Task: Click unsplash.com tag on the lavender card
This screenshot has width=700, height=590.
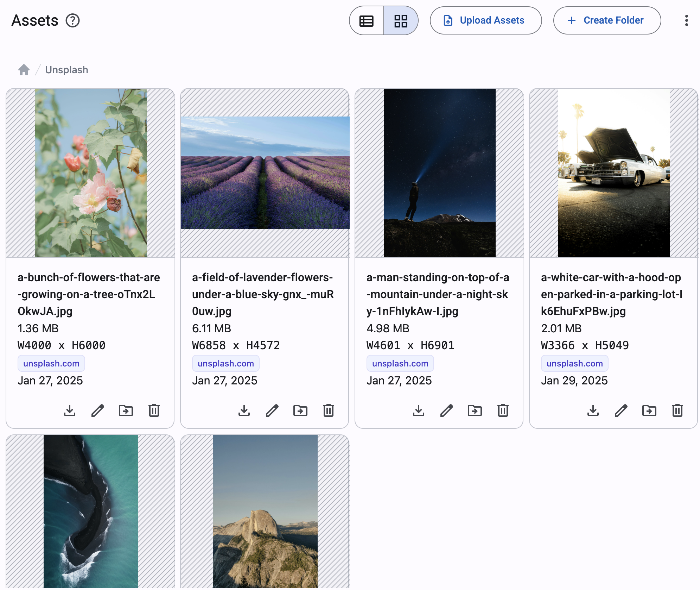Action: coord(226,363)
